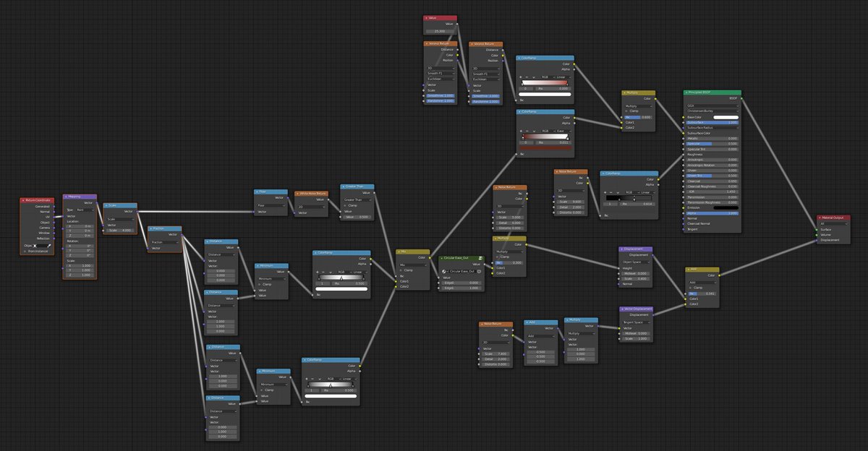Enable Clamp on the Multiply node with Fac 0.300
868x451 pixels.
coord(497,257)
